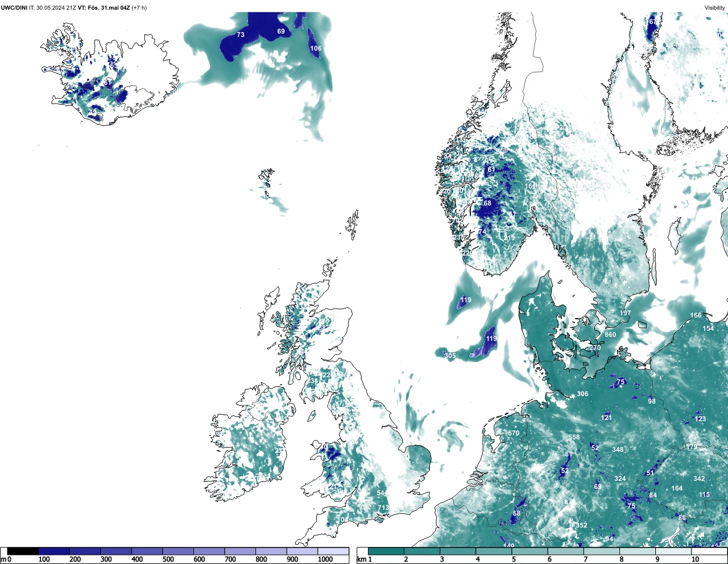Viewport: 728px width, 564px height.
Task: Click the '270' visibility value on the map
Action: (x=595, y=348)
